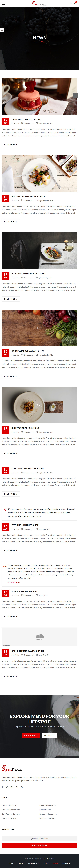This screenshot has height=868, width=79.
Task: Click the search magnifier icon
Action: (71, 3)
